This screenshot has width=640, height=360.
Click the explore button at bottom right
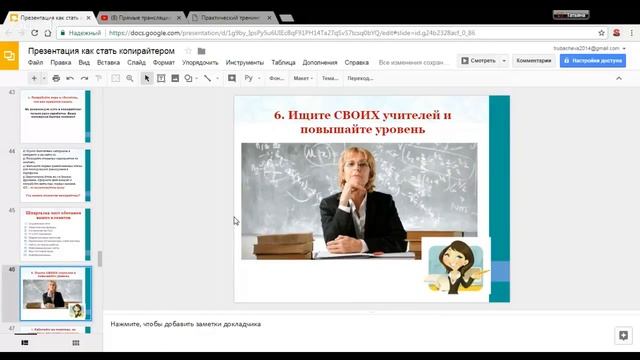623,336
